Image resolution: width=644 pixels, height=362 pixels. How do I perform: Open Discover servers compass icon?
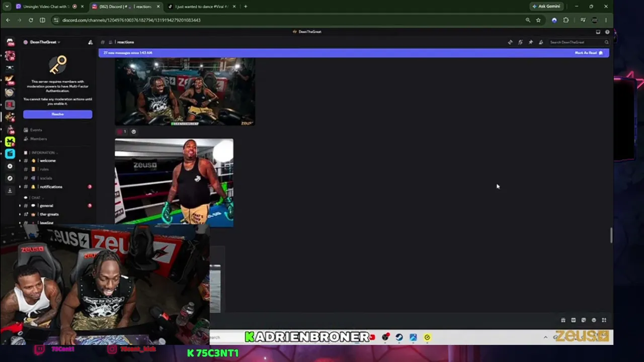[10, 178]
